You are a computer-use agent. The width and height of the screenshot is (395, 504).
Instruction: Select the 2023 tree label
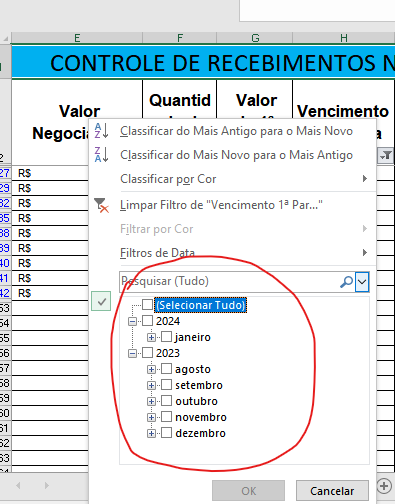point(168,353)
